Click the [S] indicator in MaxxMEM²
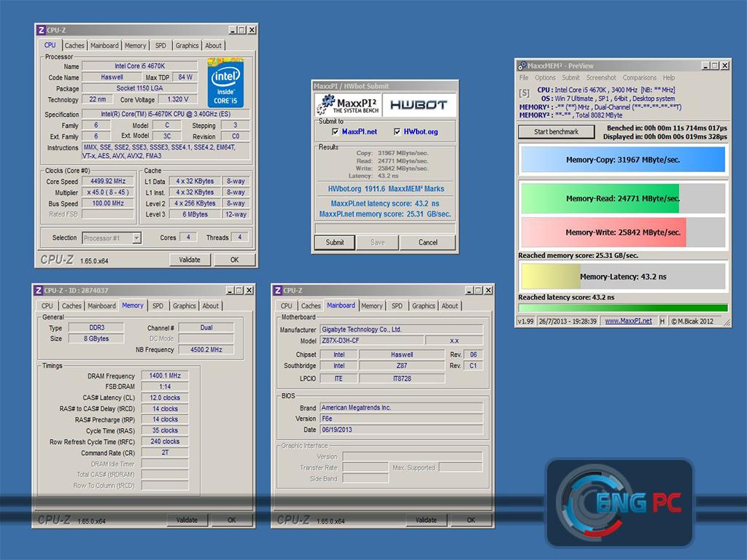 [524, 93]
